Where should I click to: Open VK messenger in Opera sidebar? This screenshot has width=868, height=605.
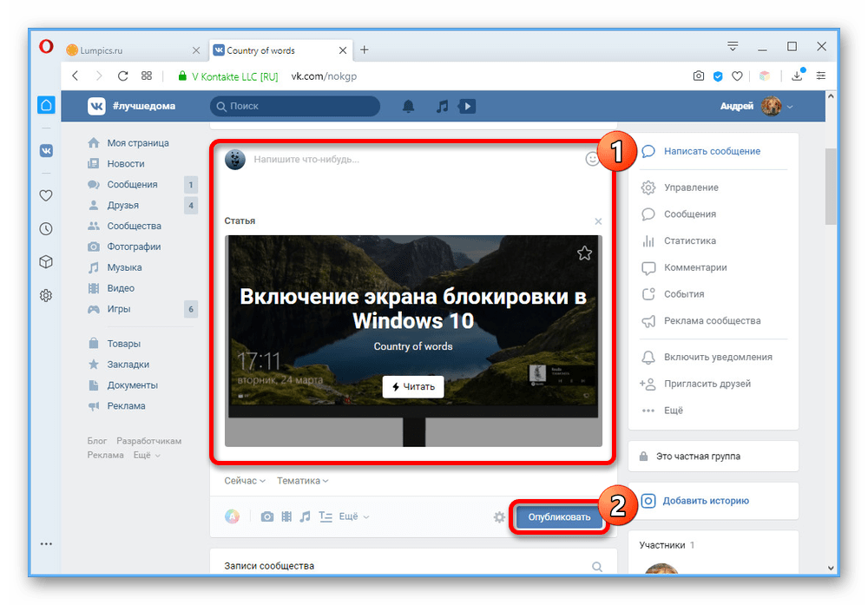pyautogui.click(x=47, y=150)
